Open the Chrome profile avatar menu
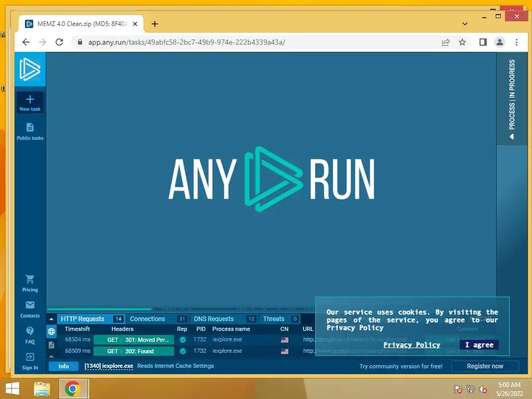532x399 pixels. coord(499,42)
